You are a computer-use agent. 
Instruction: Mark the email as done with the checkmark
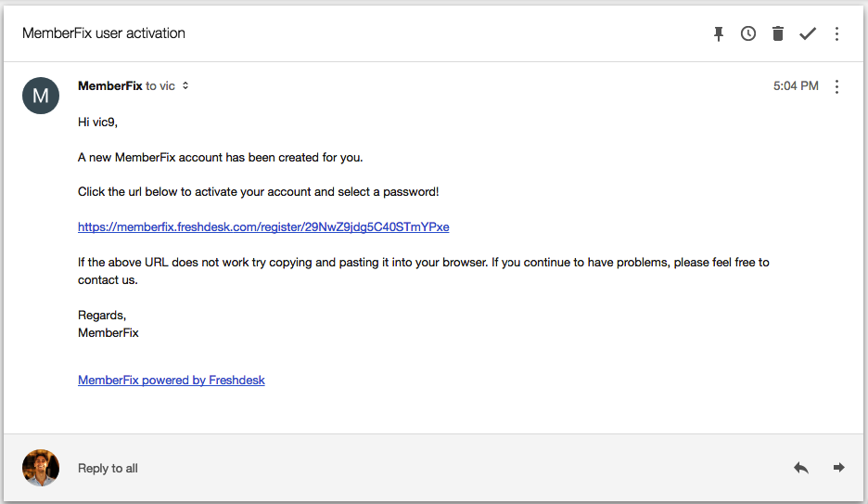click(808, 33)
